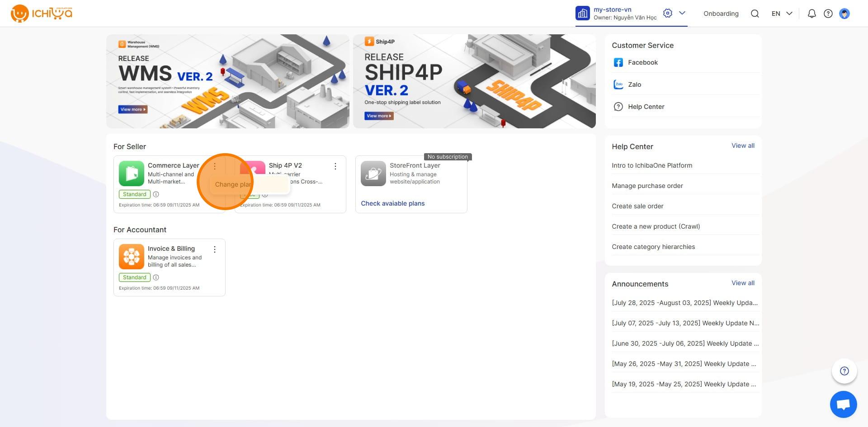Open my-store-vn store building icon
The height and width of the screenshot is (427, 868).
583,13
